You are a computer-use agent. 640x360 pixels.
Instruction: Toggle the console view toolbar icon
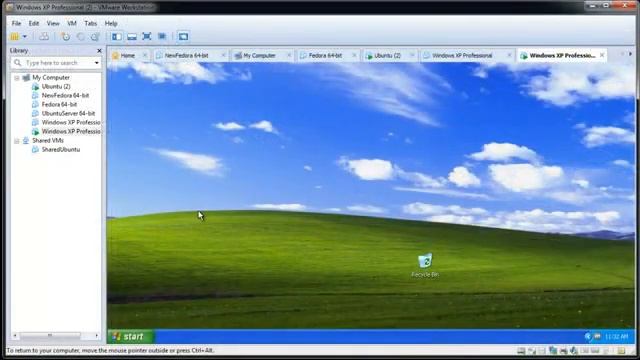pyautogui.click(x=183, y=37)
